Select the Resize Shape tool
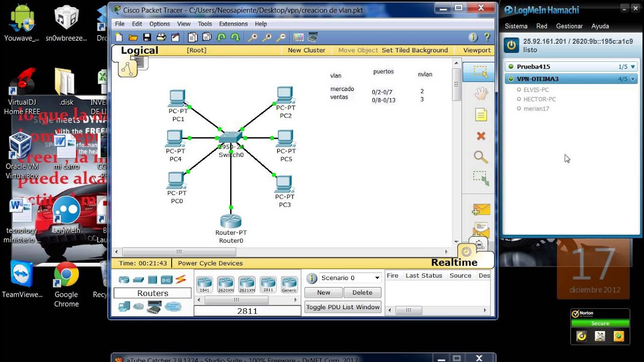 (x=481, y=178)
